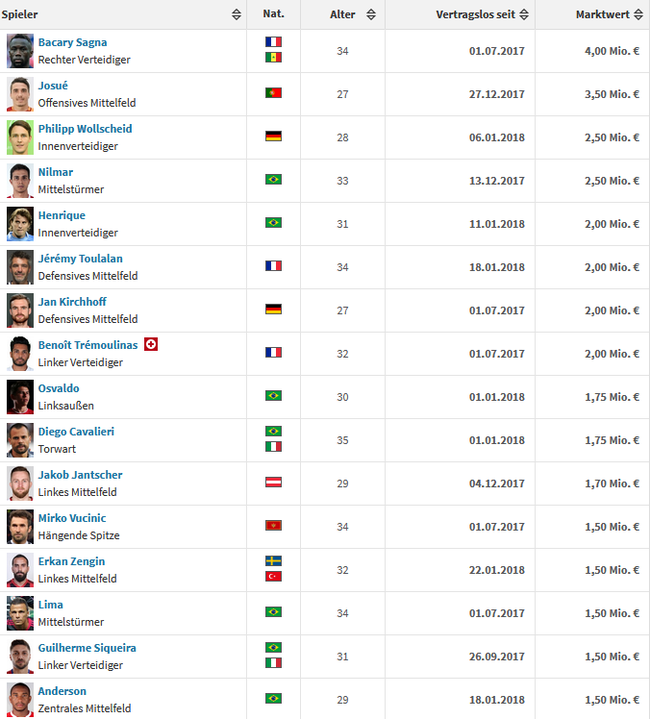Sort by Vertragslos seit column arrows

click(524, 14)
